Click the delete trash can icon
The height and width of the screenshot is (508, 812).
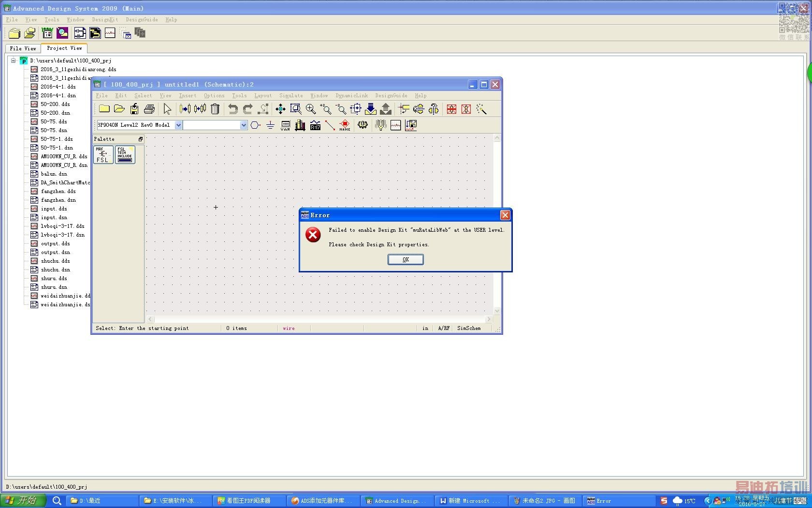pyautogui.click(x=215, y=109)
